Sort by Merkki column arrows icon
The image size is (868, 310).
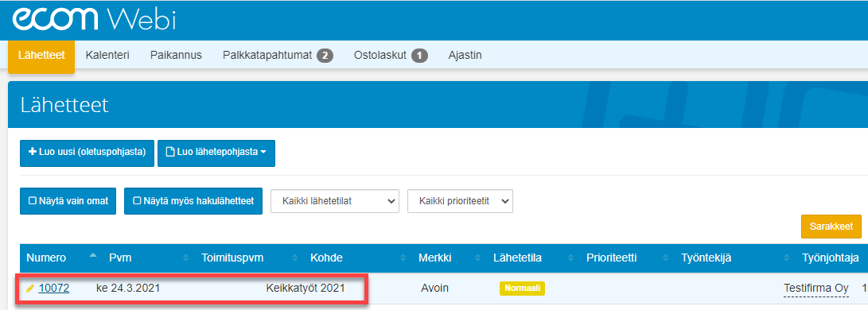tap(478, 258)
